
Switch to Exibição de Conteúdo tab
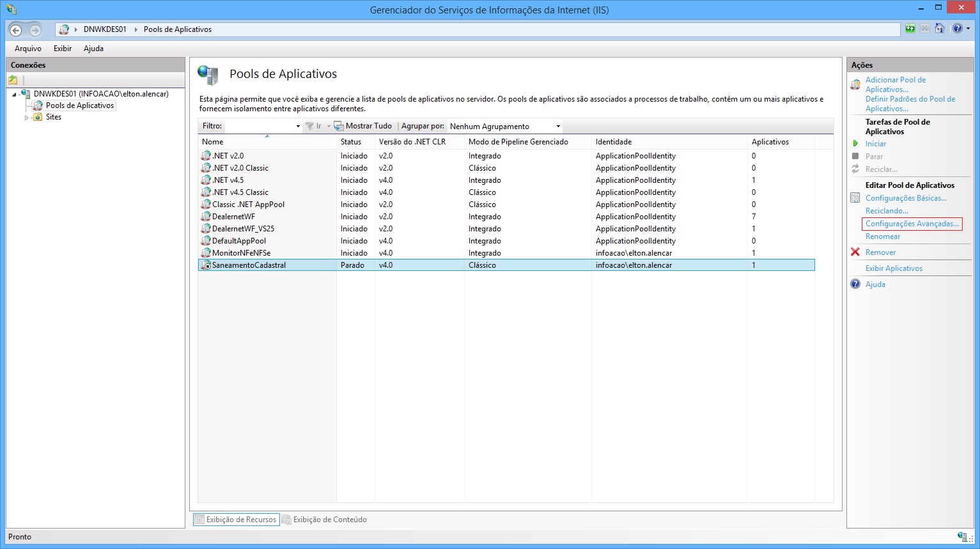pyautogui.click(x=325, y=520)
